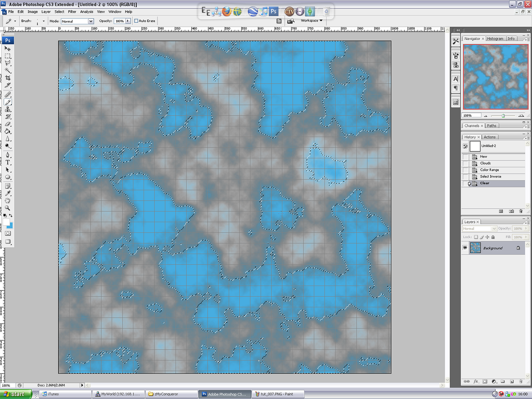The image size is (532, 399).
Task: Toggle lock position in Layers panel
Action: click(487, 237)
